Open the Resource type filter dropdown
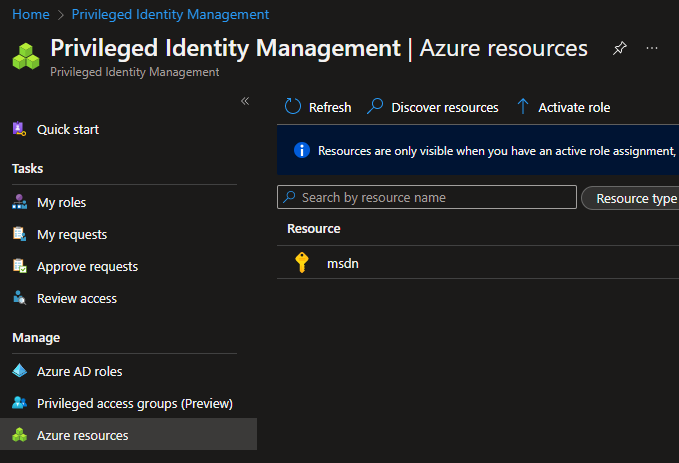 point(632,198)
